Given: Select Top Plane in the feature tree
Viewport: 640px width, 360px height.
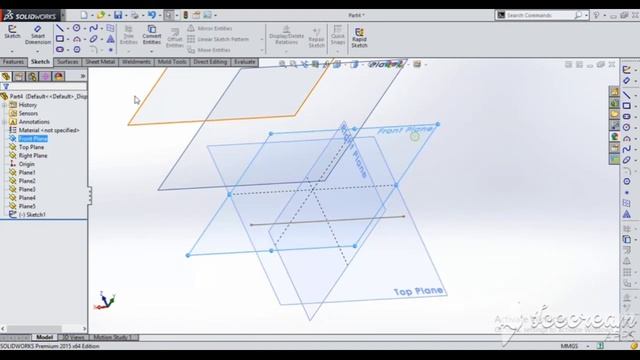Looking at the screenshot, I should pyautogui.click(x=31, y=147).
